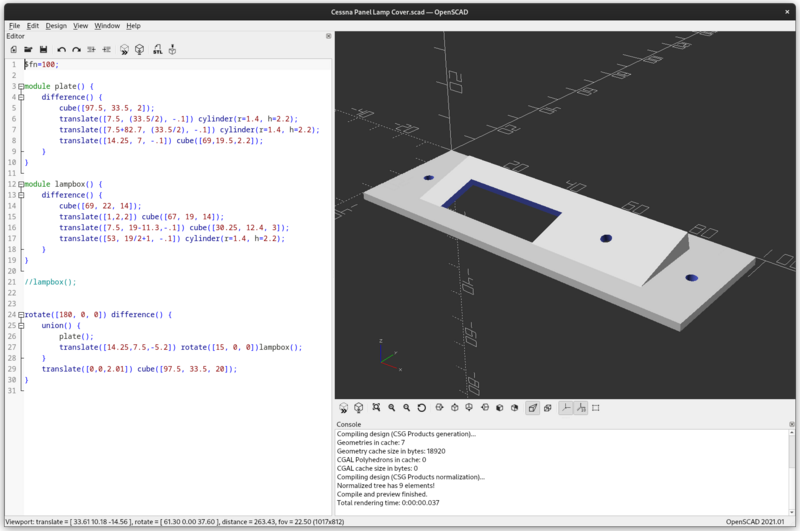Click the Open file folder icon

point(28,49)
